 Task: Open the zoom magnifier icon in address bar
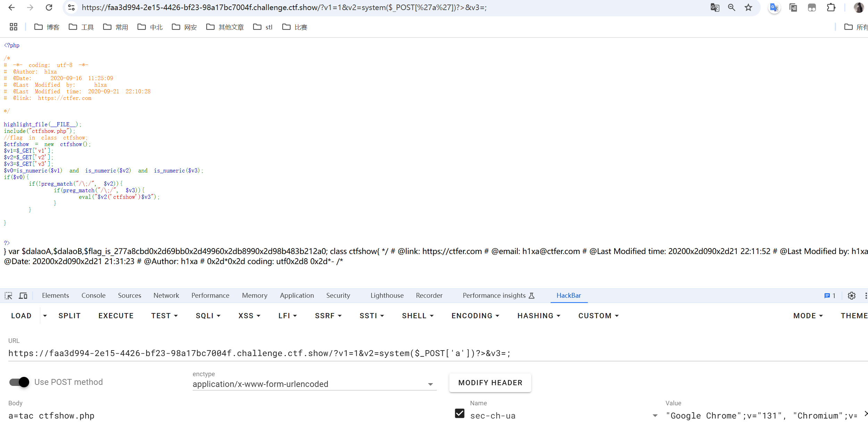[x=732, y=7]
